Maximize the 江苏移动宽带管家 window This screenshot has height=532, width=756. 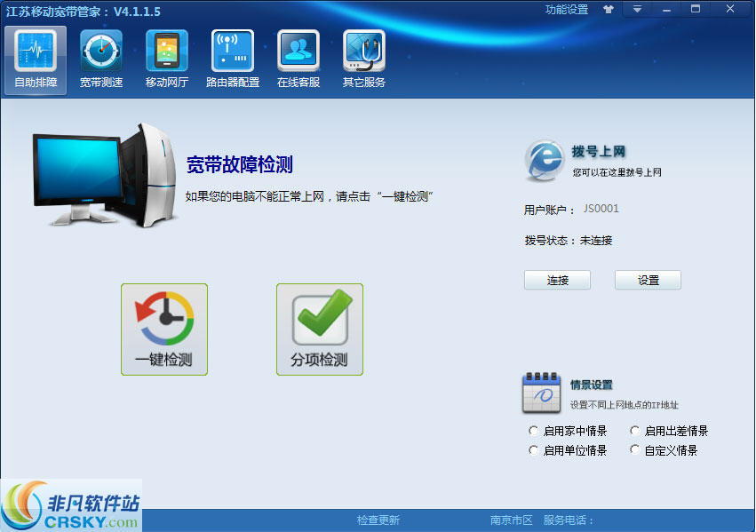coord(696,9)
